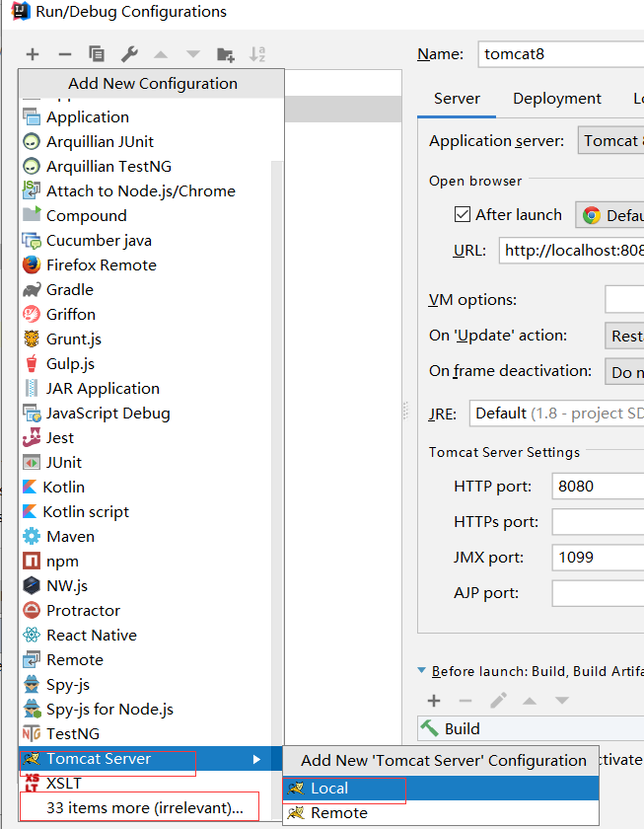644x829 pixels.
Task: Click the URL field with localhost
Action: [x=572, y=250]
